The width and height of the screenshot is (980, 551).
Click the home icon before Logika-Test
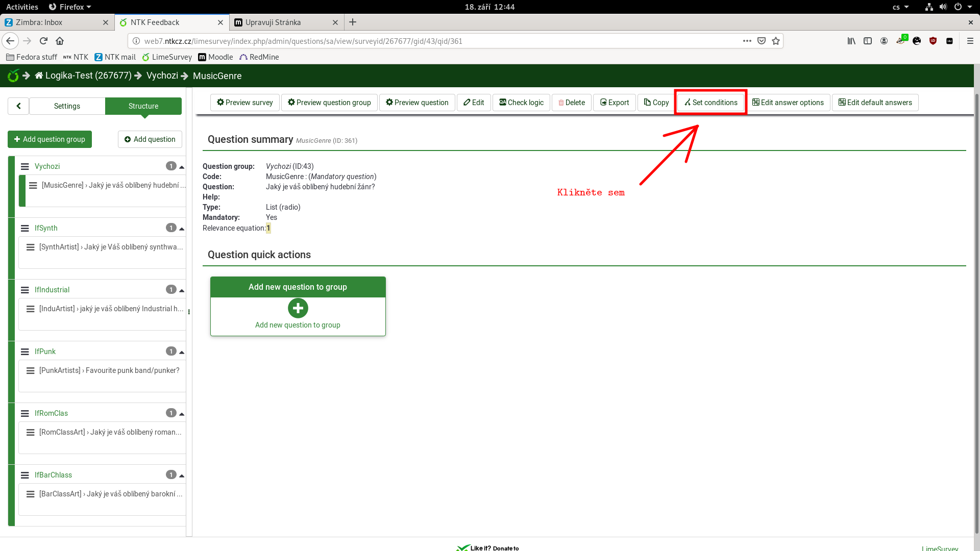[39, 76]
